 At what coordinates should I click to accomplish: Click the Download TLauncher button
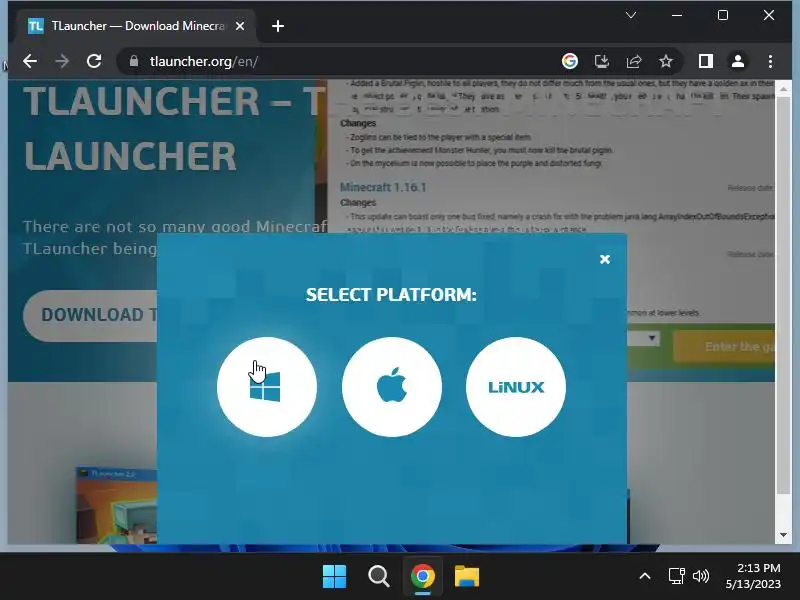[x=90, y=315]
